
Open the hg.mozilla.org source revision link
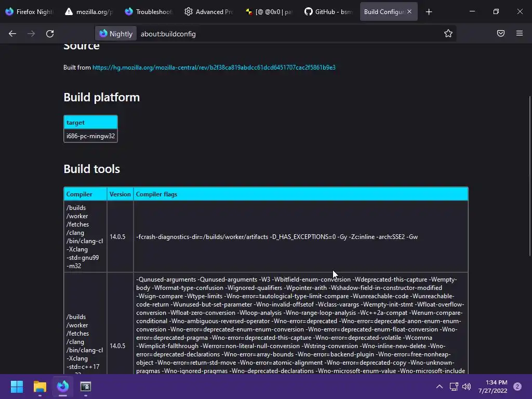tap(214, 68)
